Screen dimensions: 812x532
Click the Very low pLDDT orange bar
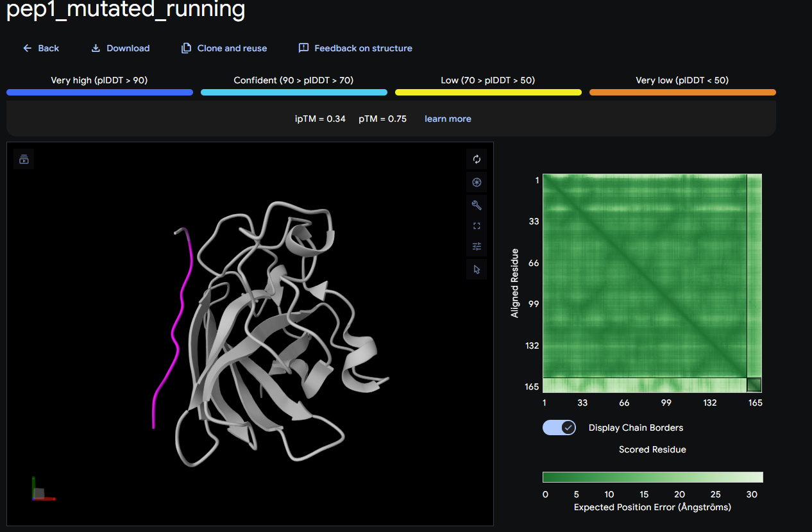point(682,92)
